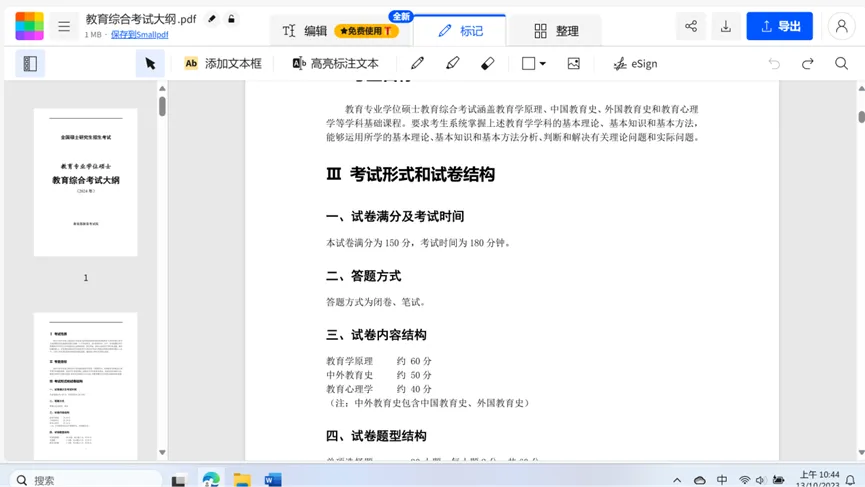
Task: Toggle the file lock icon
Action: 231,19
